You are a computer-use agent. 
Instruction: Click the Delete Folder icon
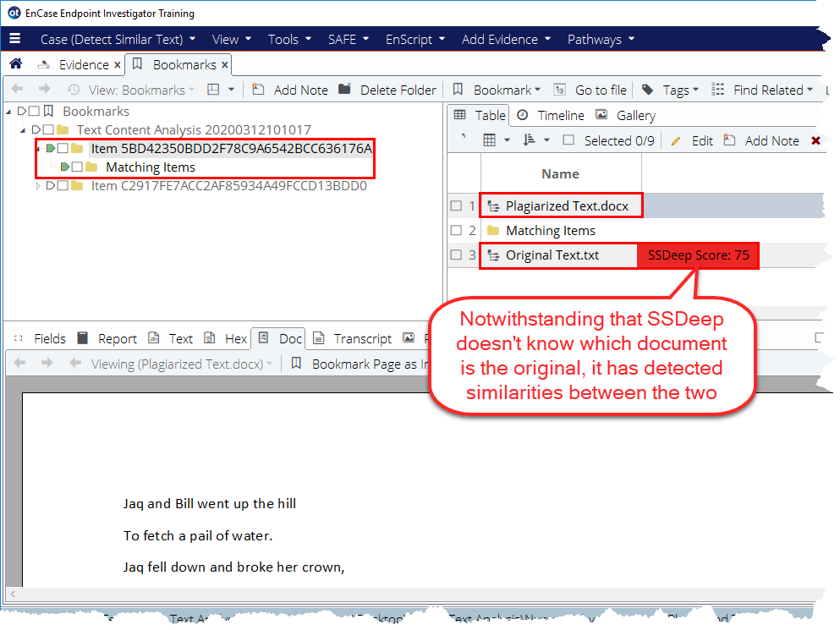pos(344,89)
